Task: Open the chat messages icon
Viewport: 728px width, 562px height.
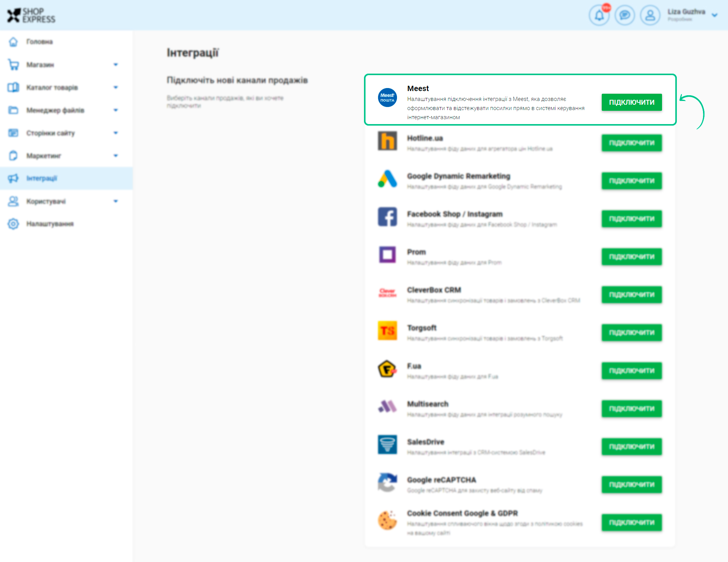Action: click(x=624, y=15)
